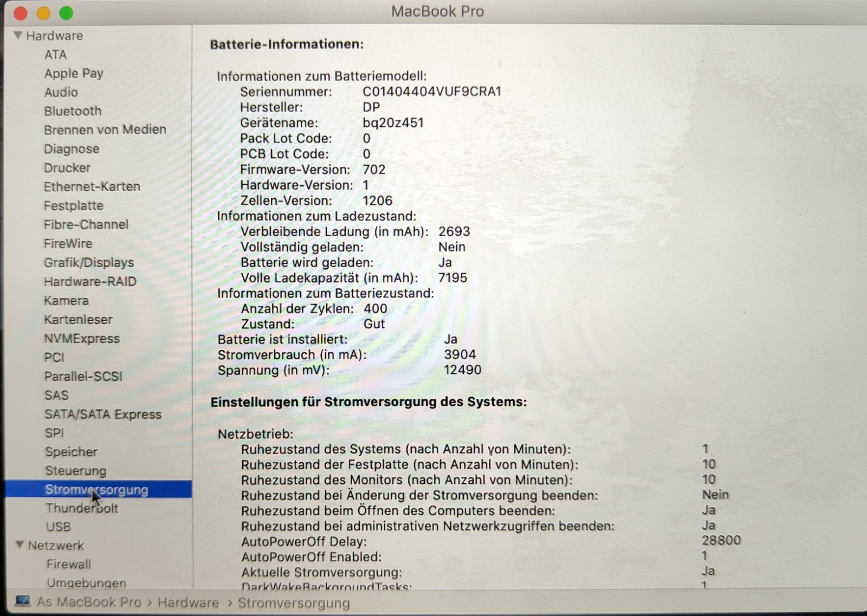Viewport: 867px width, 616px height.
Task: Collapse the Netzwerk section triangle
Action: point(20,544)
